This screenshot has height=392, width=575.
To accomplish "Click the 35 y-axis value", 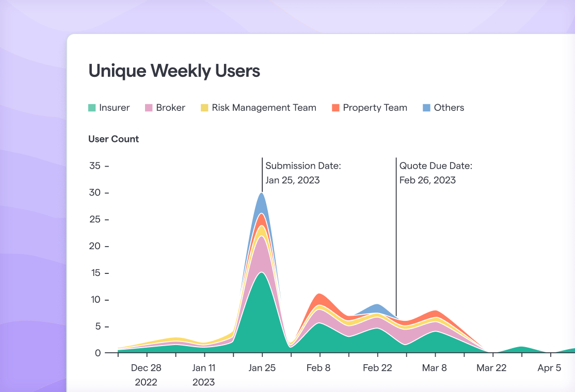I will click(x=95, y=166).
